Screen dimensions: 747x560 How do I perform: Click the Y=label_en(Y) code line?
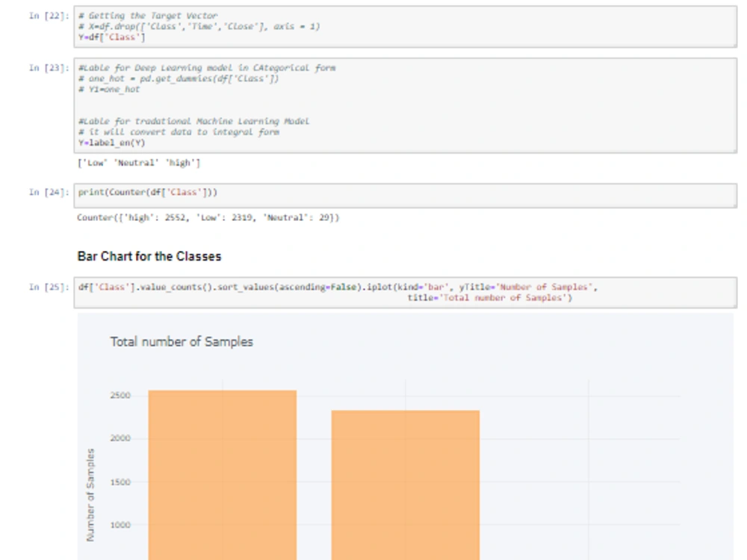tap(112, 143)
